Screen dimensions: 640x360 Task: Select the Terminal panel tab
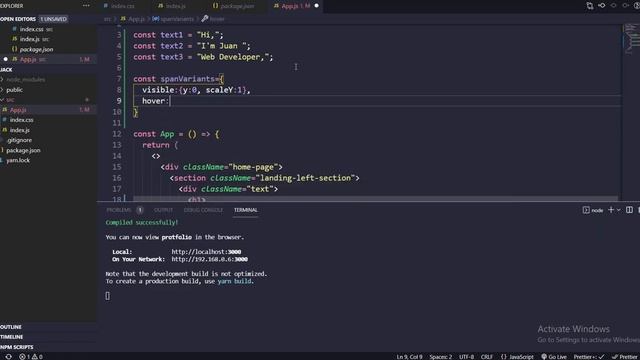(246, 210)
